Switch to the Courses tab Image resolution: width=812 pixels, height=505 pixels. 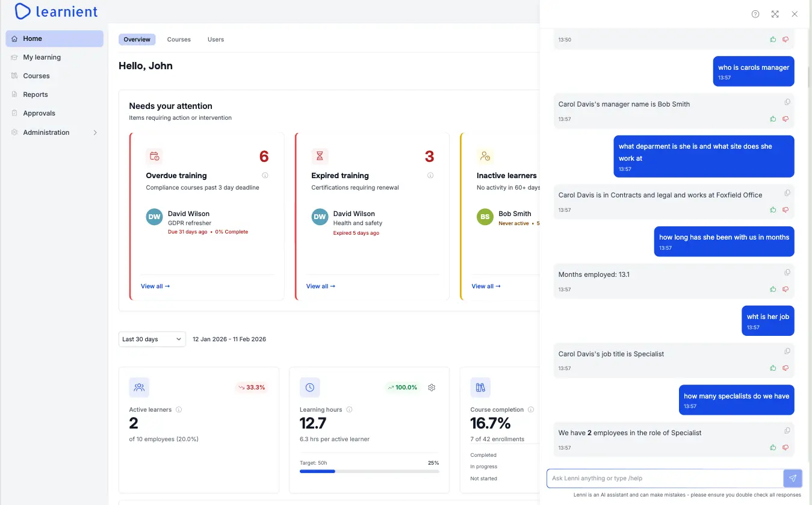coord(178,39)
